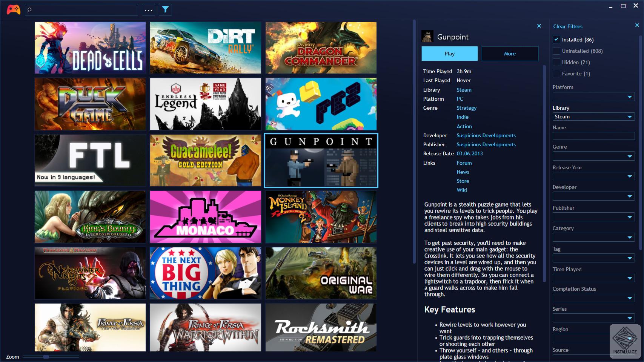This screenshot has height=362, width=644.
Task: Click the Gunpoint game icon in details header
Action: tap(427, 37)
